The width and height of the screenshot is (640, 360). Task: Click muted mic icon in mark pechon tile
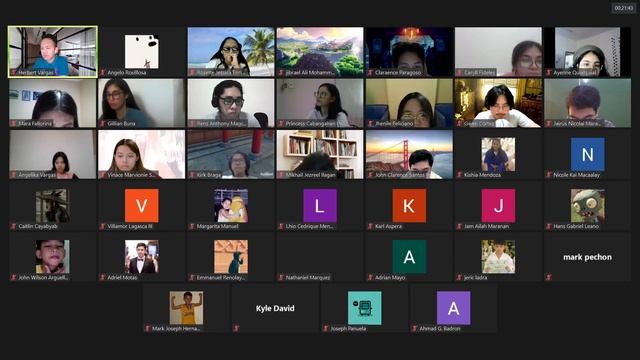click(549, 278)
